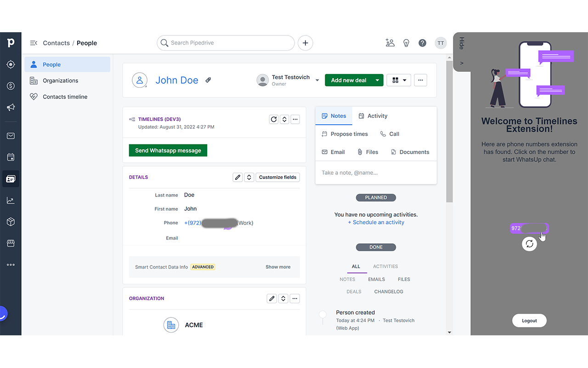Open Leads from the target sidebar icon
The width and height of the screenshot is (588, 368).
tap(11, 64)
